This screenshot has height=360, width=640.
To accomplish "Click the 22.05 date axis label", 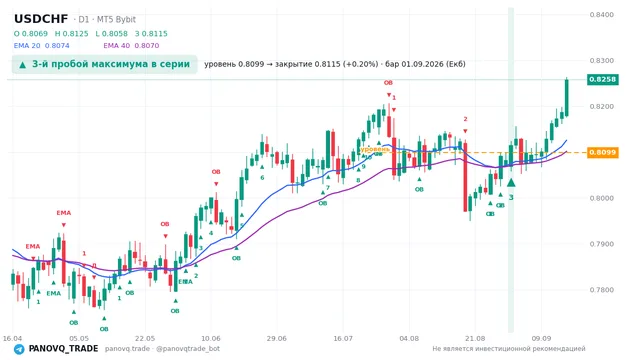I will click(145, 338).
